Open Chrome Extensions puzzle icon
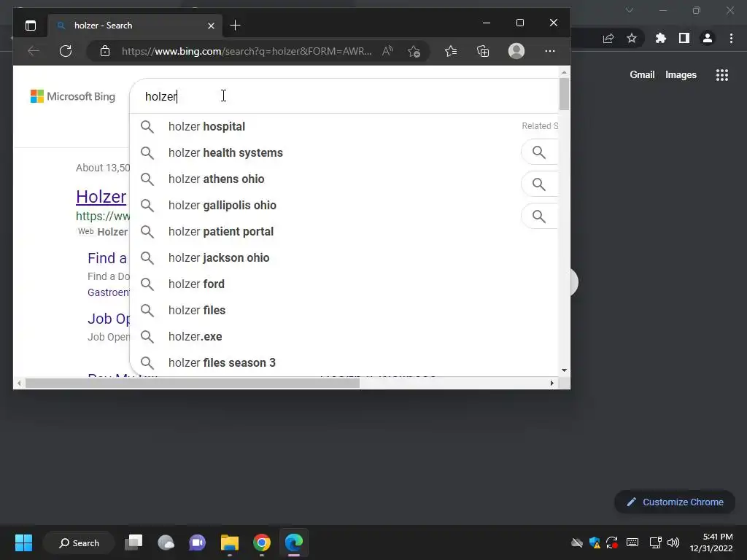The height and width of the screenshot is (560, 747). click(660, 38)
